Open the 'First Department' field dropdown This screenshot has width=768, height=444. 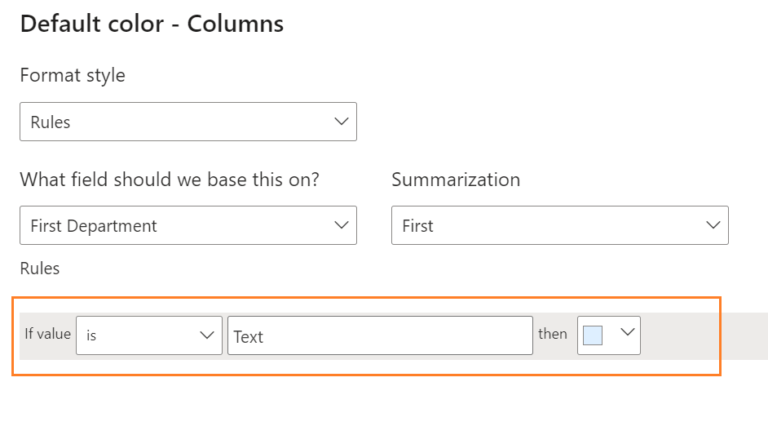point(188,225)
